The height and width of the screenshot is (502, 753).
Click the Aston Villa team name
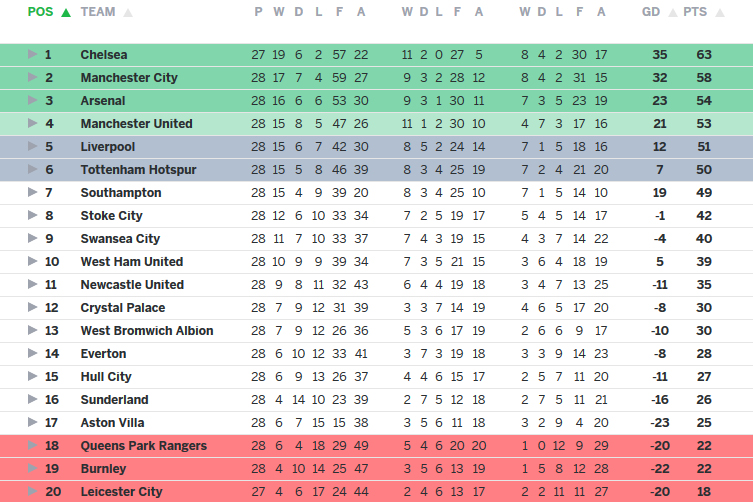point(112,422)
